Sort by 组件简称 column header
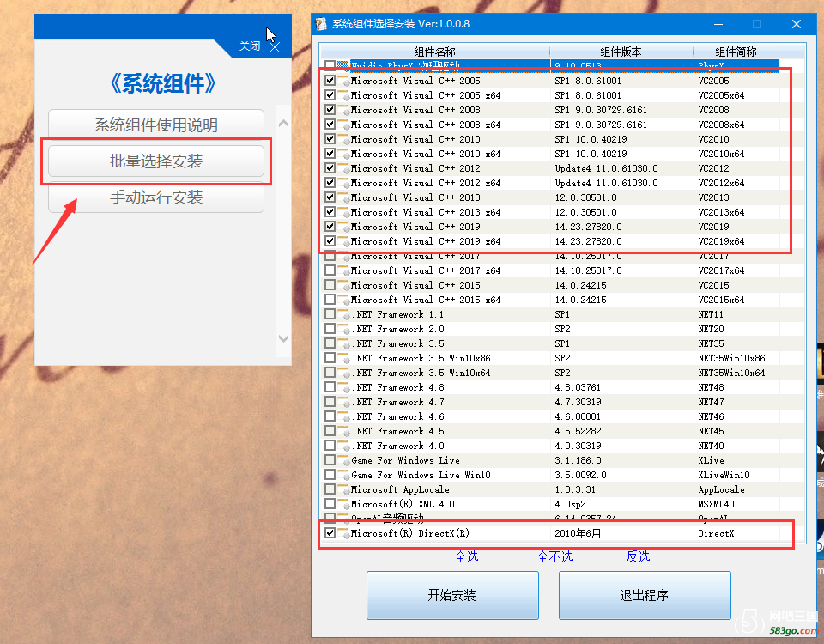The height and width of the screenshot is (644, 824). [x=736, y=52]
